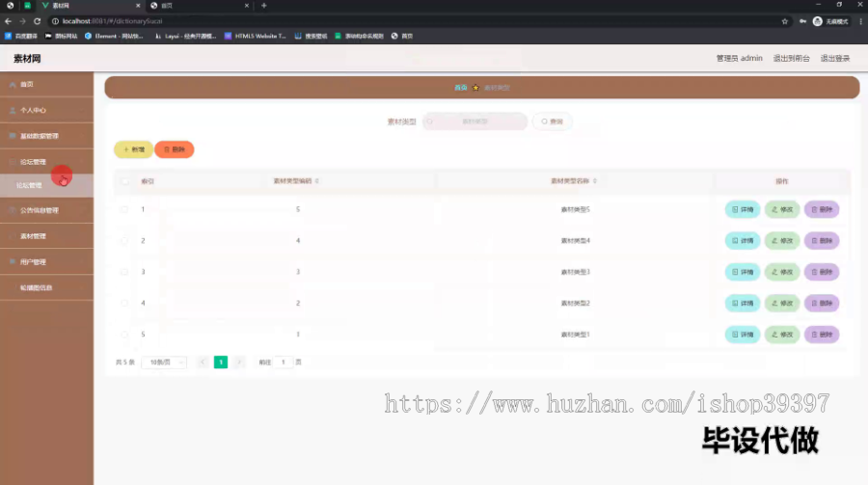View 详情 for 素材类型1 row
This screenshot has width=868, height=485.
[743, 335]
